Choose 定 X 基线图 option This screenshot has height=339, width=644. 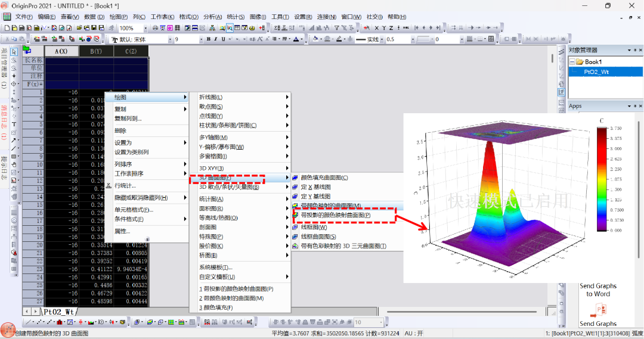315,187
